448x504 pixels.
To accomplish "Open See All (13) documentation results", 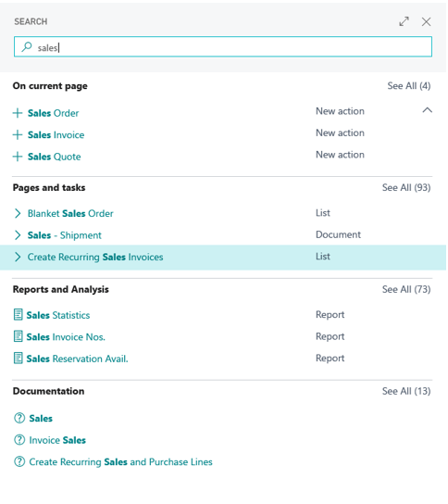I will click(x=407, y=392).
